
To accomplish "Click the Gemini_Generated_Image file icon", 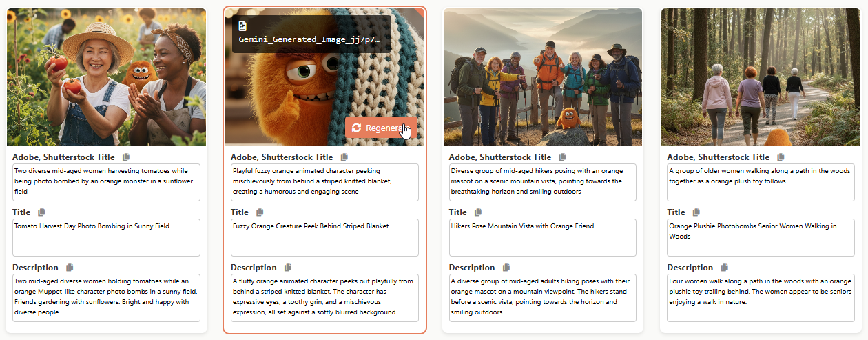I will pos(242,26).
